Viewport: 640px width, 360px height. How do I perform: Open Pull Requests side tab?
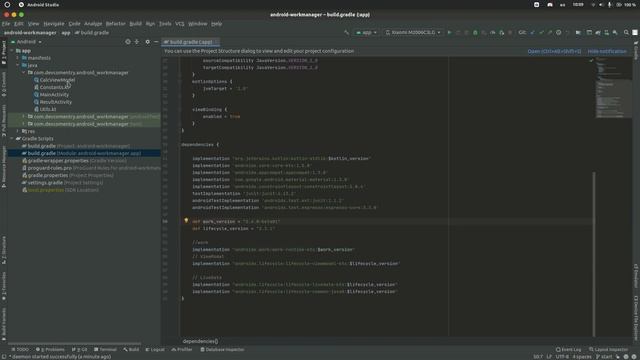4,120
